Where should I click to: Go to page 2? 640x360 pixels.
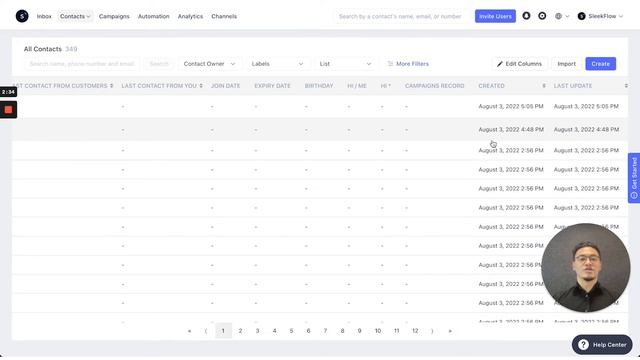pos(240,331)
